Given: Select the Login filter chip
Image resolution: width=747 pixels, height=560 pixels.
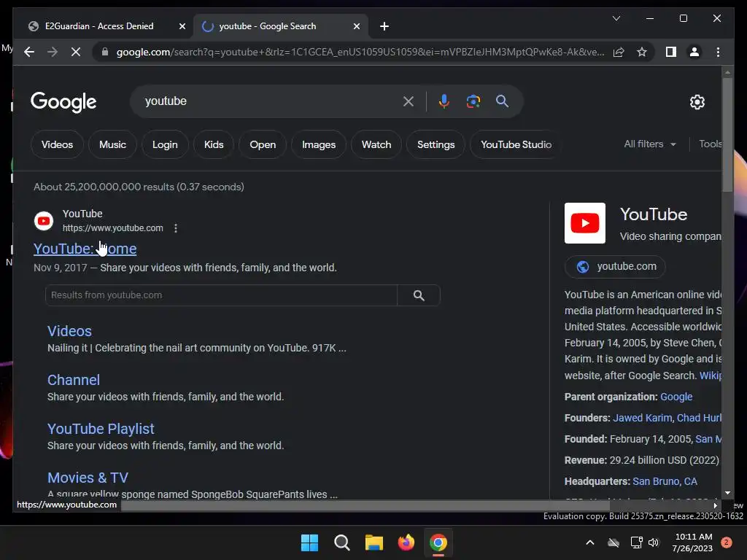Looking at the screenshot, I should [165, 144].
